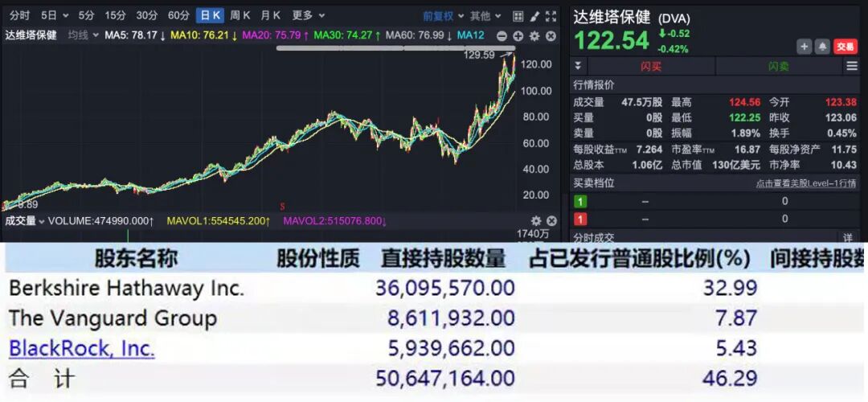Click the 详 details button
The width and height of the screenshot is (868, 402).
tap(848, 237)
